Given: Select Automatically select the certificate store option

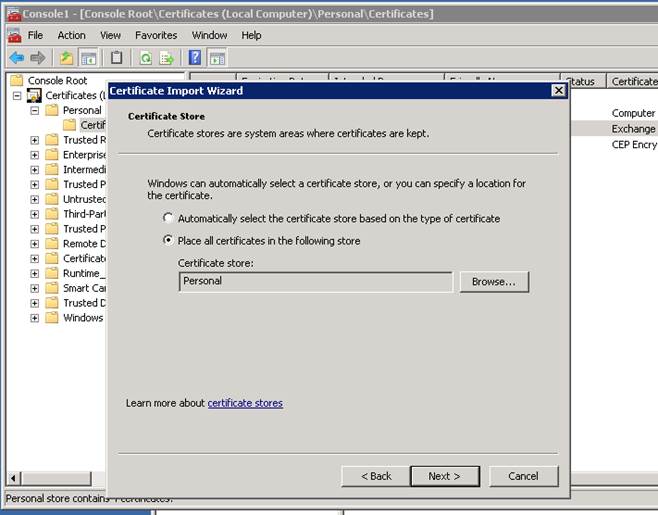Looking at the screenshot, I should [x=168, y=218].
